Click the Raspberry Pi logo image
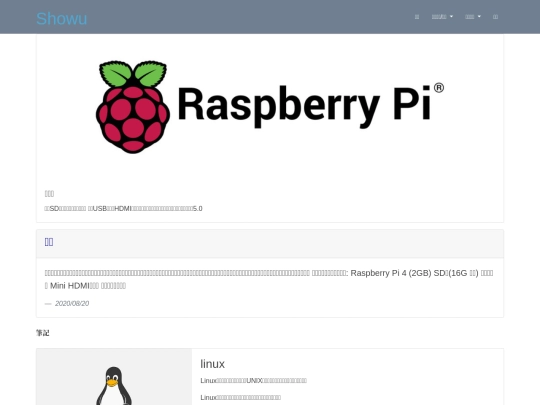Screen dimensions: 540x405 click(x=270, y=107)
